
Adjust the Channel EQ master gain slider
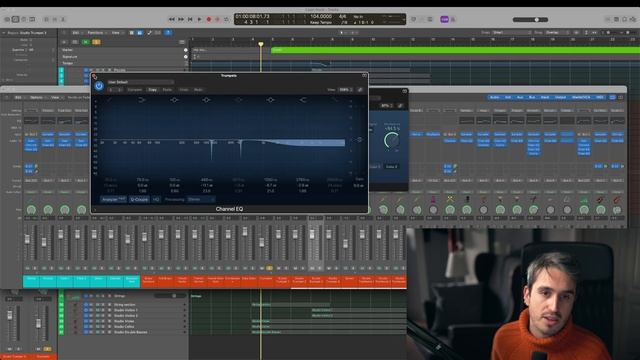coord(360,140)
